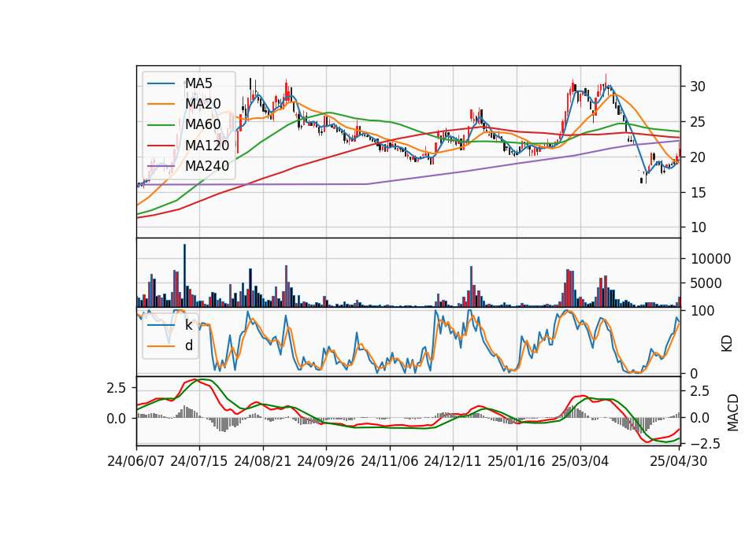756x543 pixels.
Task: Click the 24/09/26 date label
Action: [x=326, y=461]
